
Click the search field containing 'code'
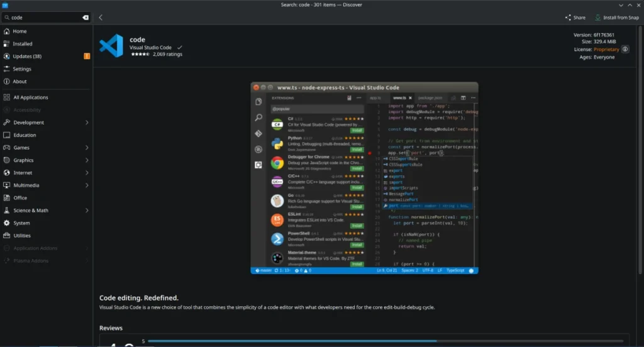(x=45, y=18)
